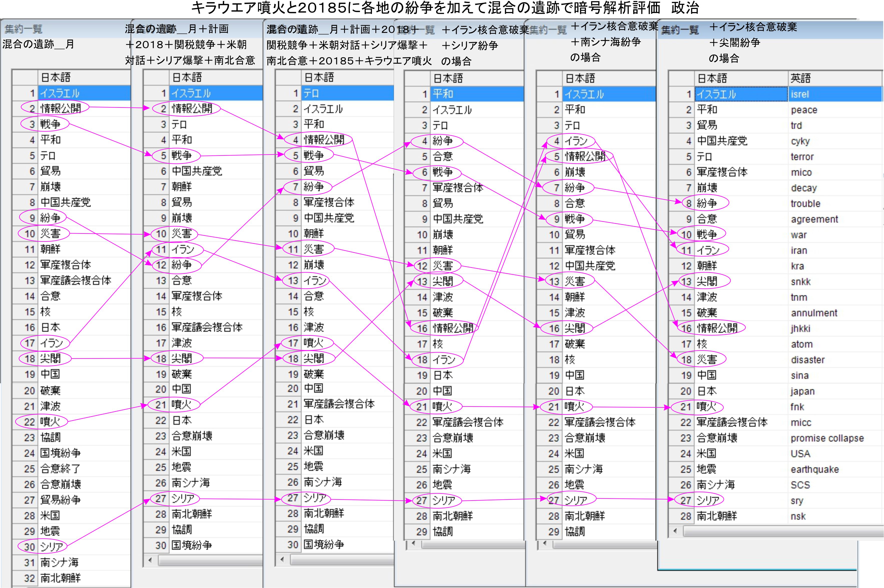The width and height of the screenshot is (884, 588).
Task: Select the 'peace' English cell
Action: point(803,110)
